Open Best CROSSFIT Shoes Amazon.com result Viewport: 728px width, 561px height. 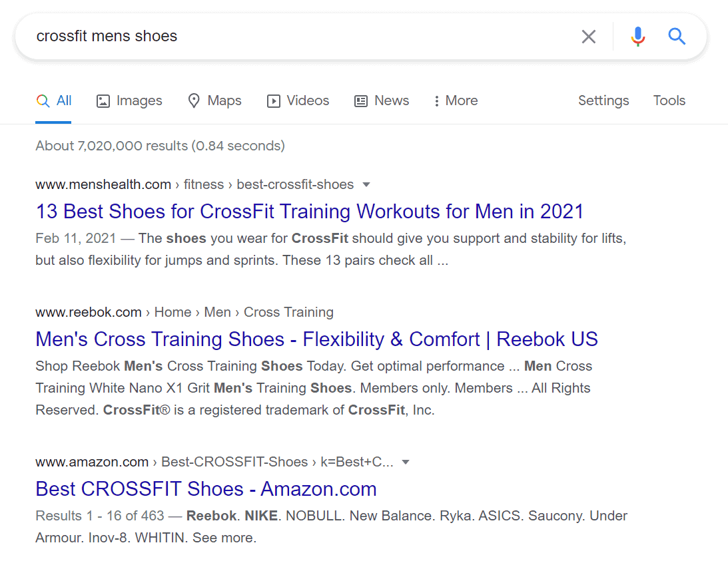(x=206, y=489)
